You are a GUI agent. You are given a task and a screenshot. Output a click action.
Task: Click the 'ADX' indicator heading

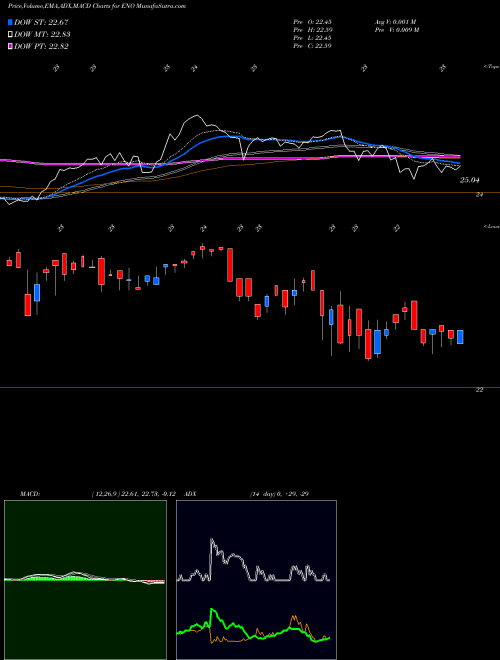point(191,494)
